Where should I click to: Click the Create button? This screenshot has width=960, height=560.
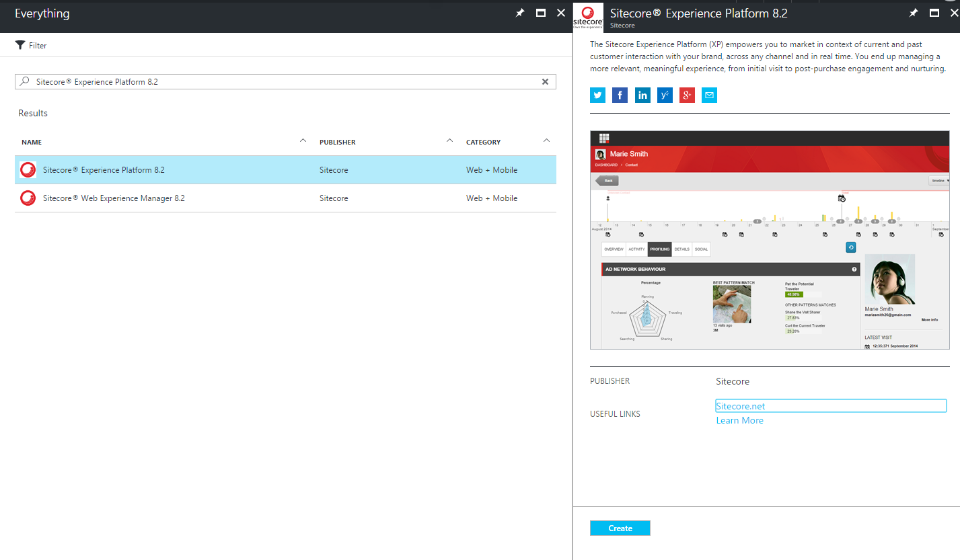620,528
